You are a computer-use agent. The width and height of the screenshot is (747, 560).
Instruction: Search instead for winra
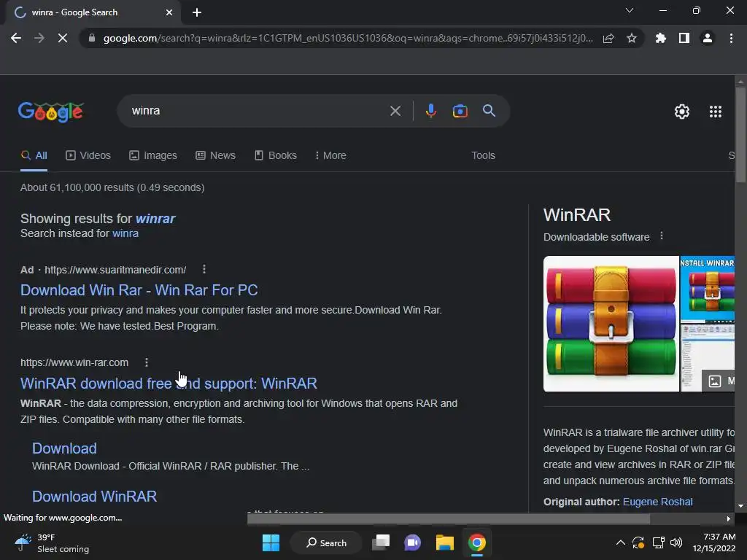125,233
